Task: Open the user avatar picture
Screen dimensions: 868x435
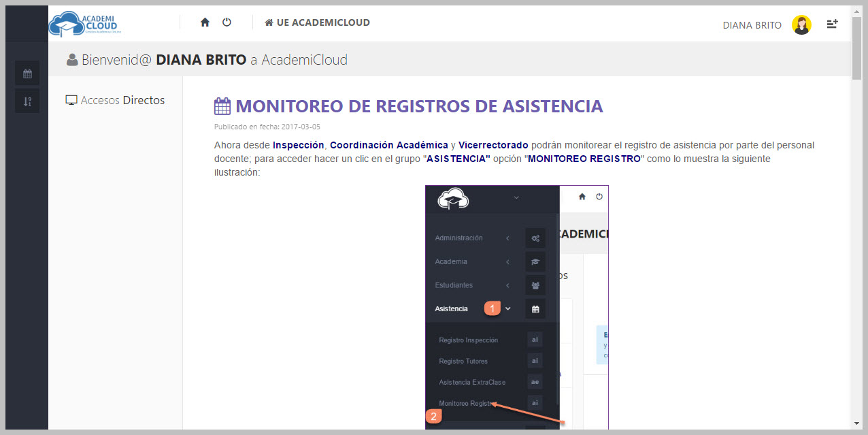Action: (801, 25)
